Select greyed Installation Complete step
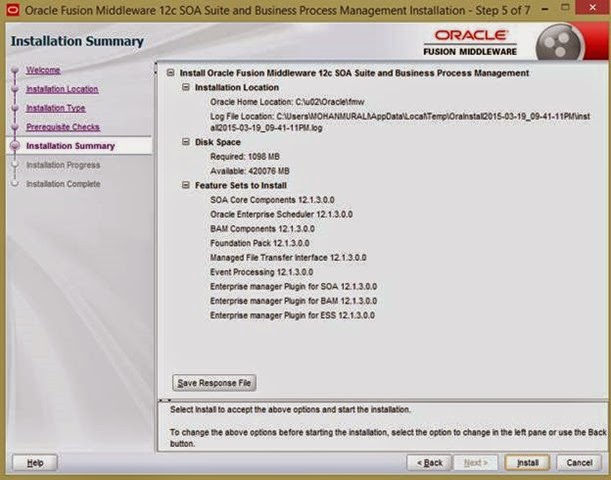The width and height of the screenshot is (611, 480). click(x=63, y=184)
